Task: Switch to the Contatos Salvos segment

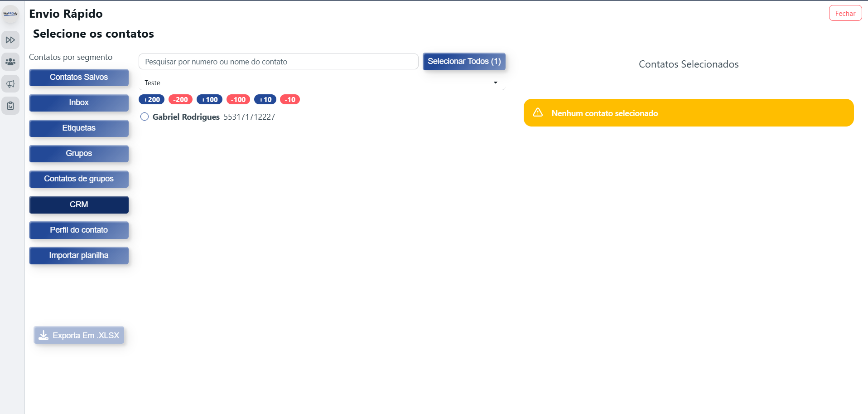Action: pyautogui.click(x=79, y=77)
